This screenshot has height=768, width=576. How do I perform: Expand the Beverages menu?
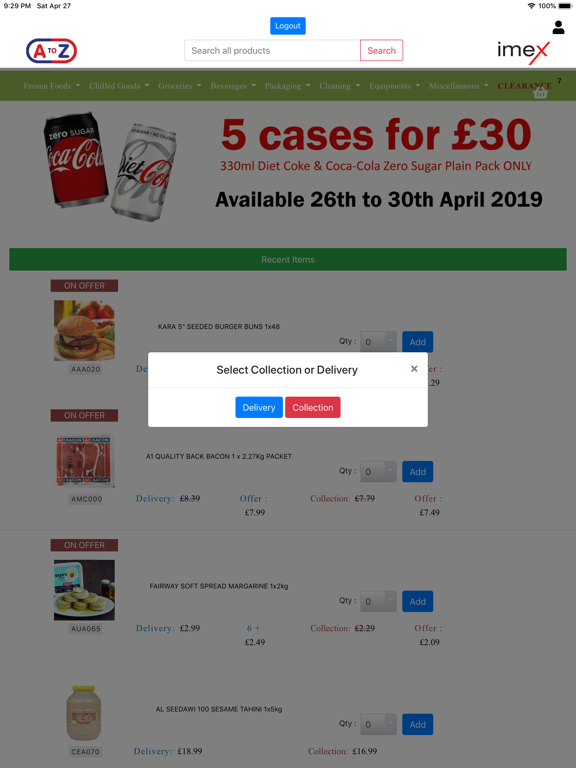(233, 86)
